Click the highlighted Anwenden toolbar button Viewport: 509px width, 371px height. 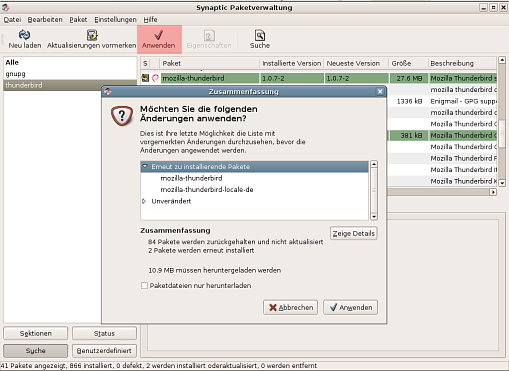(x=159, y=39)
